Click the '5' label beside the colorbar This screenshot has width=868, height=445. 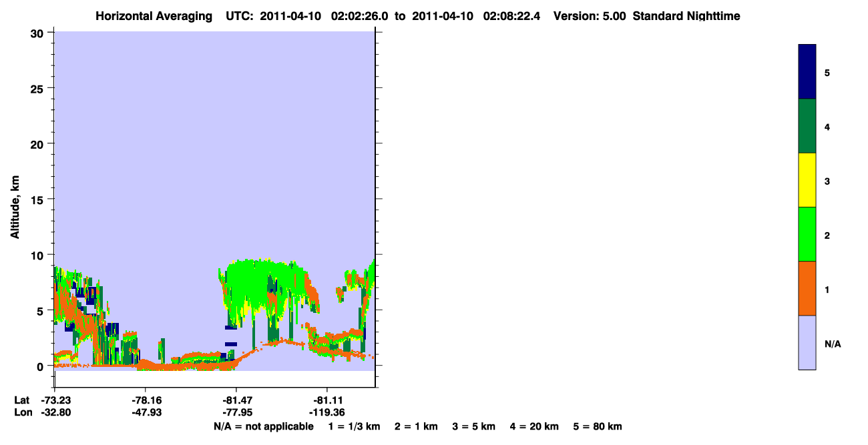coord(827,73)
